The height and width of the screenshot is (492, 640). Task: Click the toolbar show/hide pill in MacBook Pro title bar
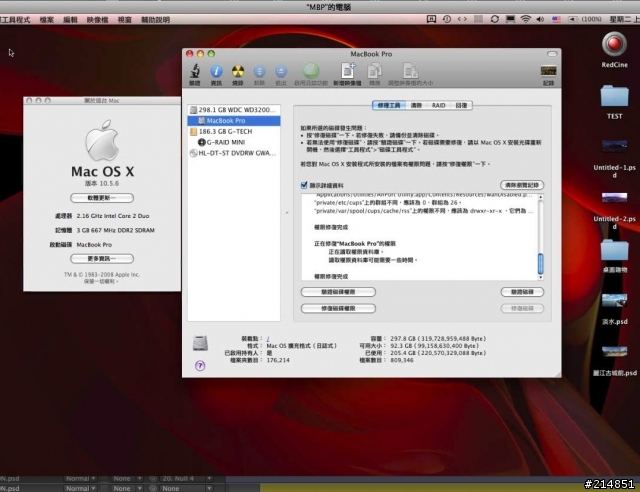coord(552,54)
